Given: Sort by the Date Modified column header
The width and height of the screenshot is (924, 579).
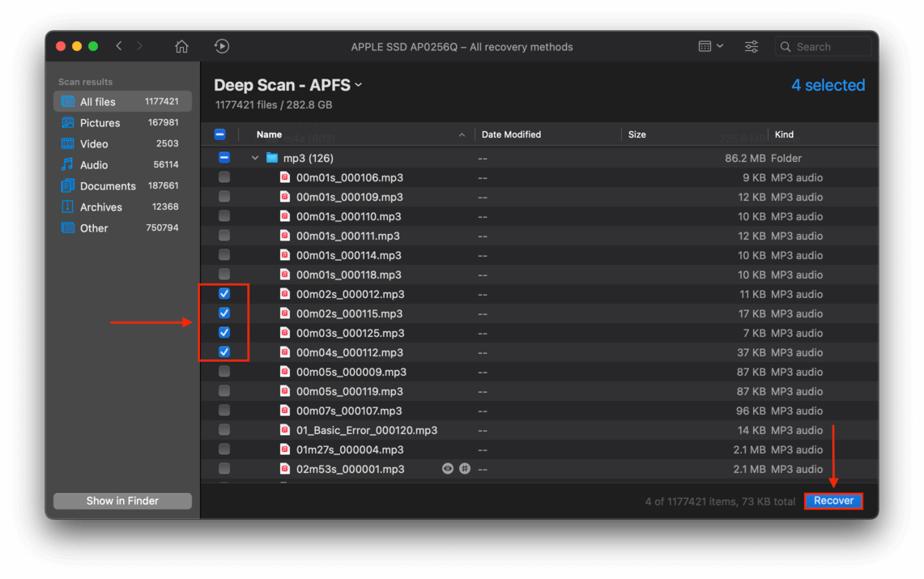Looking at the screenshot, I should [511, 134].
